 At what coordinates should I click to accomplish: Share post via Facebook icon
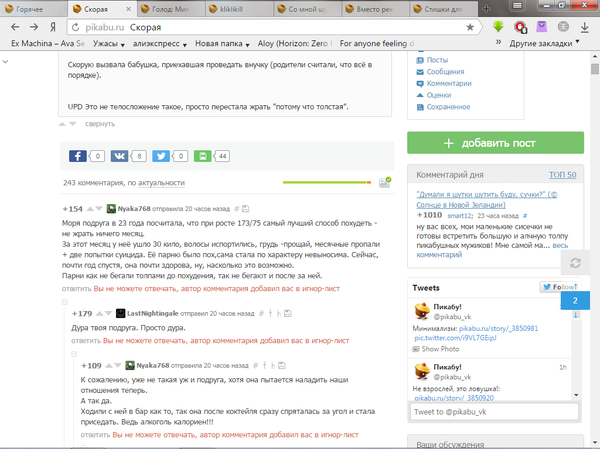78,156
